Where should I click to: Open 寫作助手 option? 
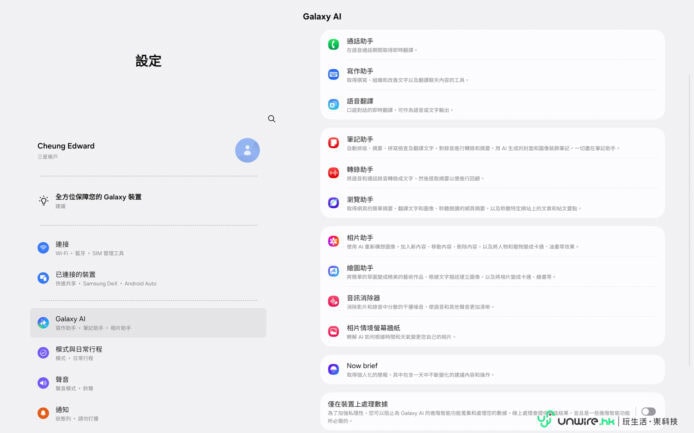[493, 75]
